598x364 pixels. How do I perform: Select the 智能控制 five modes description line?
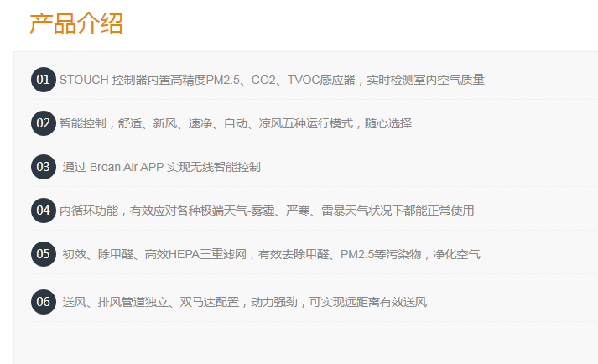point(236,123)
